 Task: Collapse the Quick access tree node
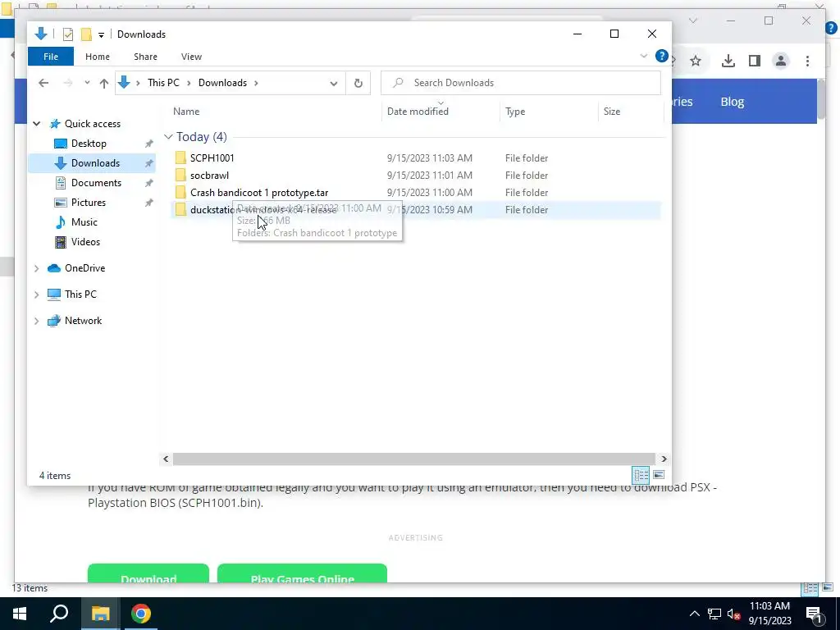click(36, 124)
